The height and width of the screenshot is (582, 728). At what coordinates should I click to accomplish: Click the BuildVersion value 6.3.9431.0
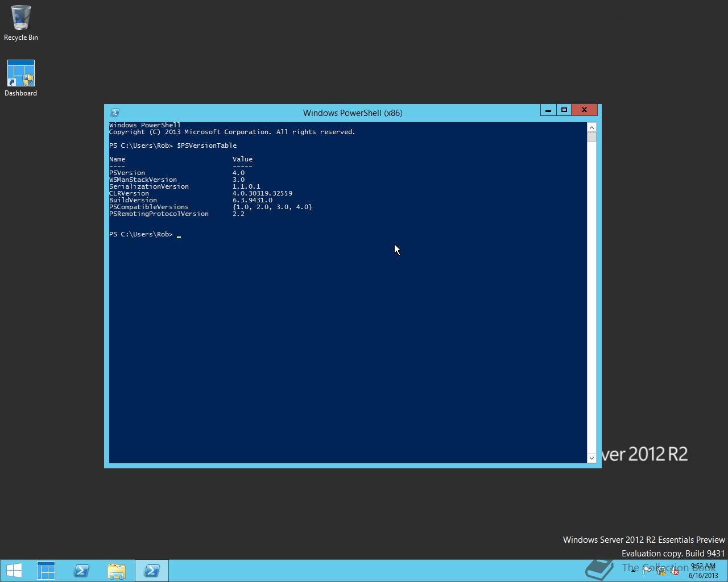[252, 200]
